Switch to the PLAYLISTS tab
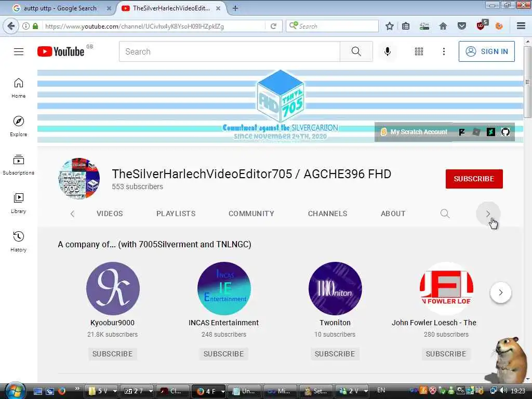This screenshot has height=399, width=532. [176, 214]
